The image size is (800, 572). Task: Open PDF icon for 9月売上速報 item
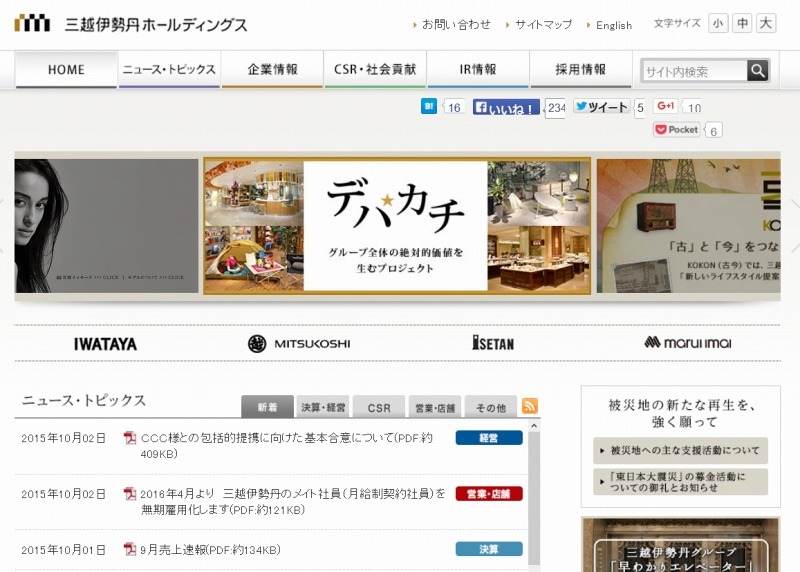tap(130, 549)
